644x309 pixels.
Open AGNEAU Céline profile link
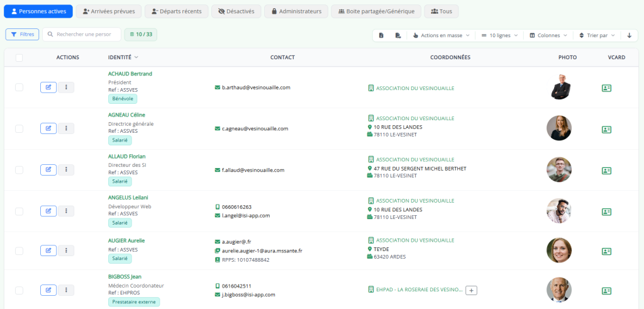(126, 115)
